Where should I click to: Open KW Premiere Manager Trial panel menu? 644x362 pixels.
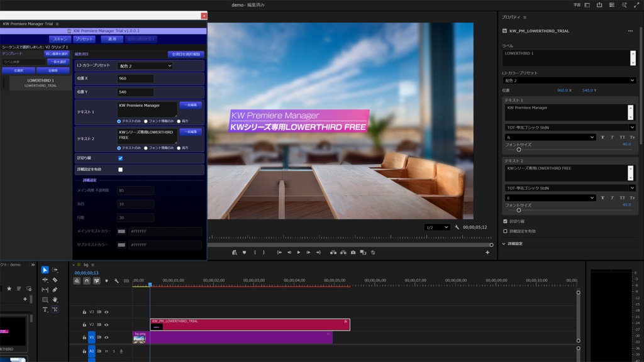[57, 24]
